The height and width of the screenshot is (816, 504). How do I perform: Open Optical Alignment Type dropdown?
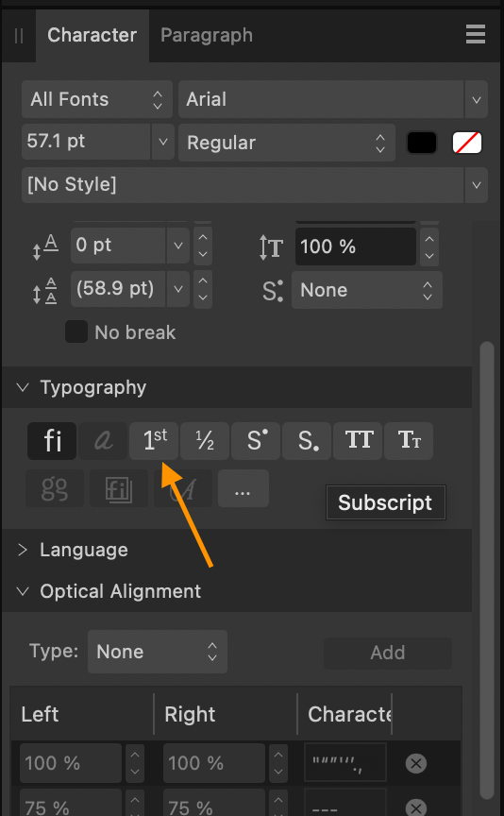click(158, 652)
